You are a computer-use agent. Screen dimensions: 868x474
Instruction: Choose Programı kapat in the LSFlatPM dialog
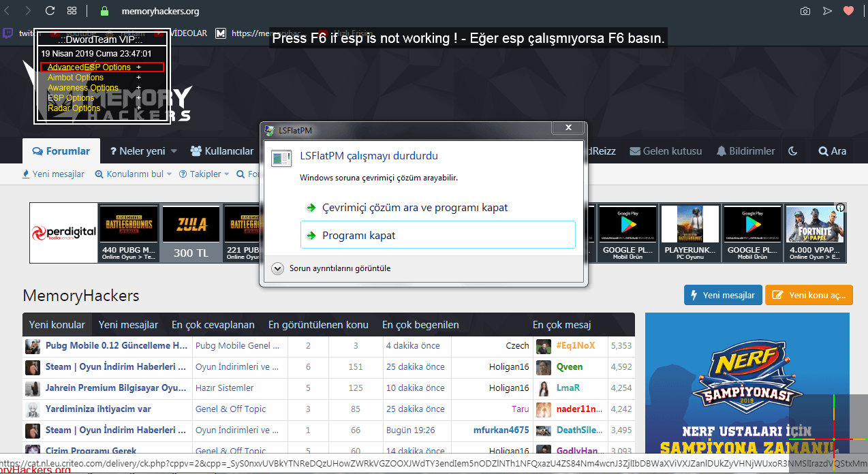pos(438,235)
